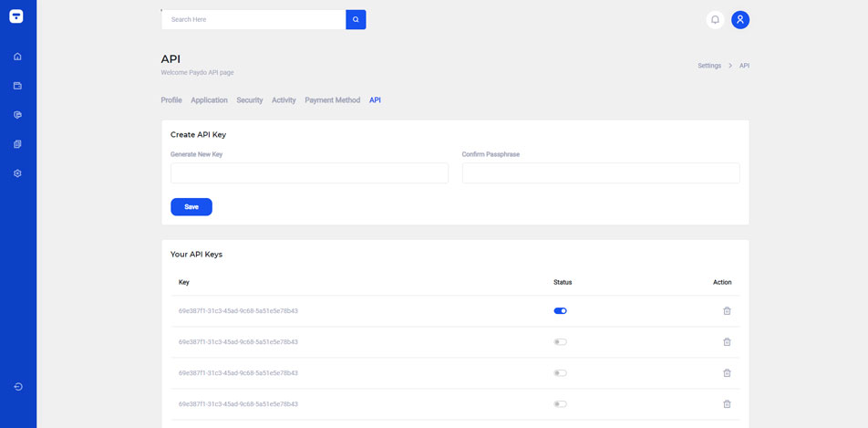The width and height of the screenshot is (868, 428).
Task: Enable the second API key status toggle
Action: coord(560,342)
